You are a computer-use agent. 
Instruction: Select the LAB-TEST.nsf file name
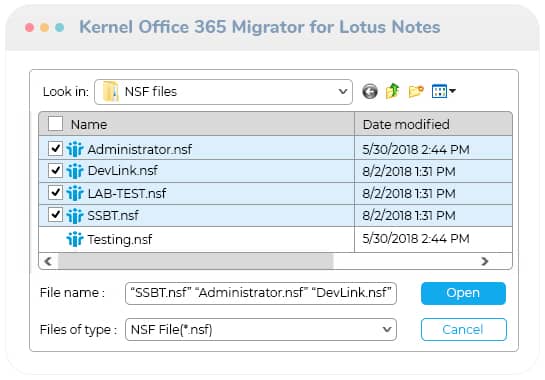point(127,194)
